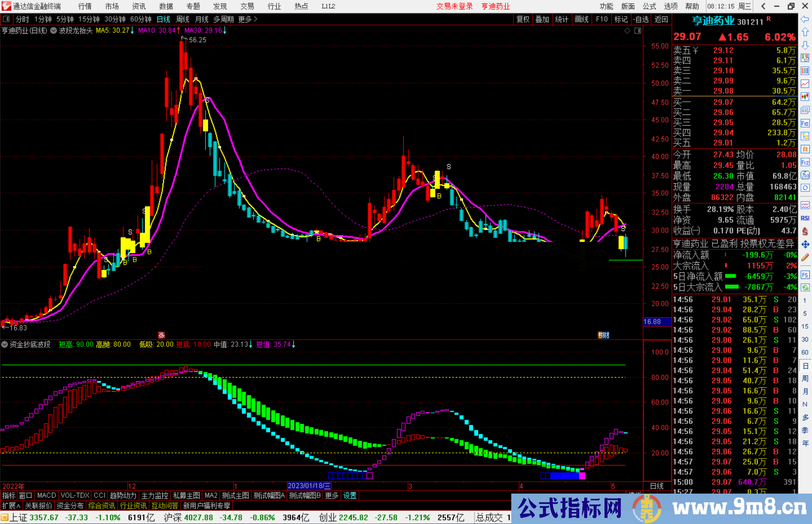Click the circle square sidebar icon
The image size is (812, 524).
pyautogui.click(x=805, y=188)
